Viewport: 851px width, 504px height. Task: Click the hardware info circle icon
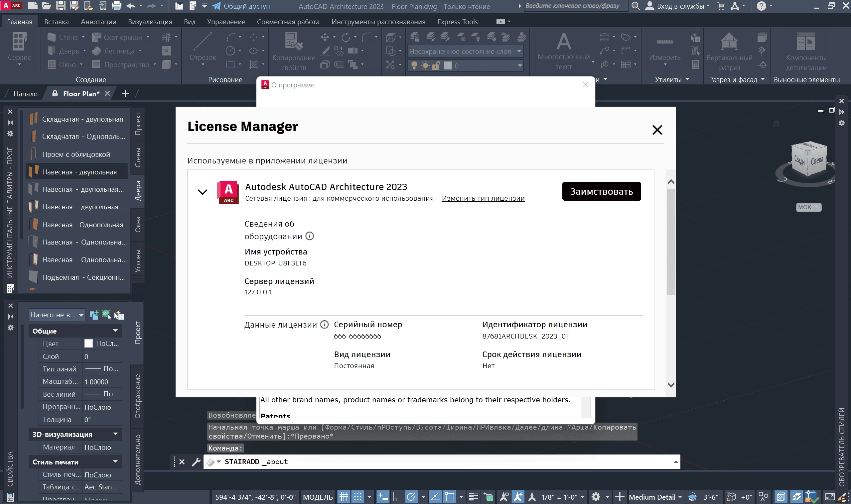click(x=309, y=236)
